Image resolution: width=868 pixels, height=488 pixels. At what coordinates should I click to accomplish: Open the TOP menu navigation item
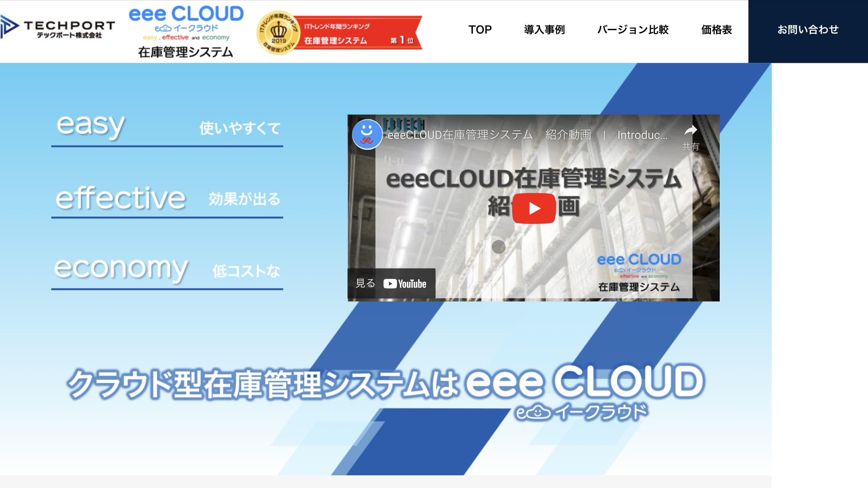pyautogui.click(x=480, y=29)
